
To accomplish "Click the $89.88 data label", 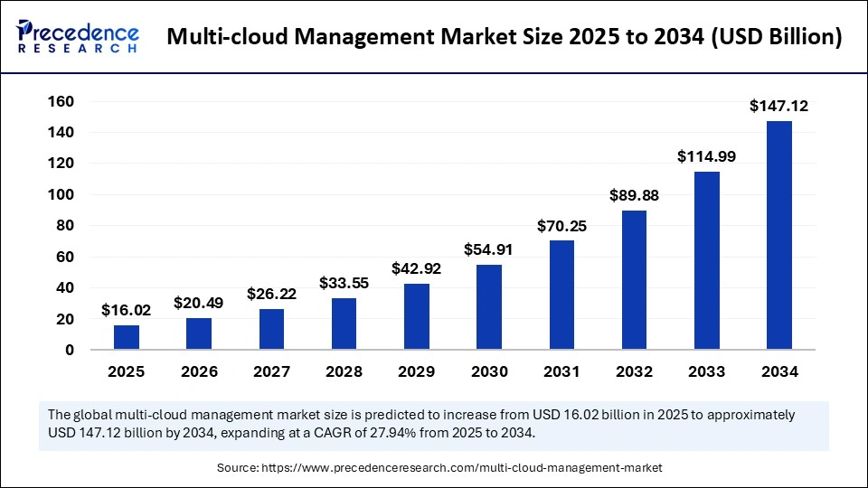I will pyautogui.click(x=634, y=196).
